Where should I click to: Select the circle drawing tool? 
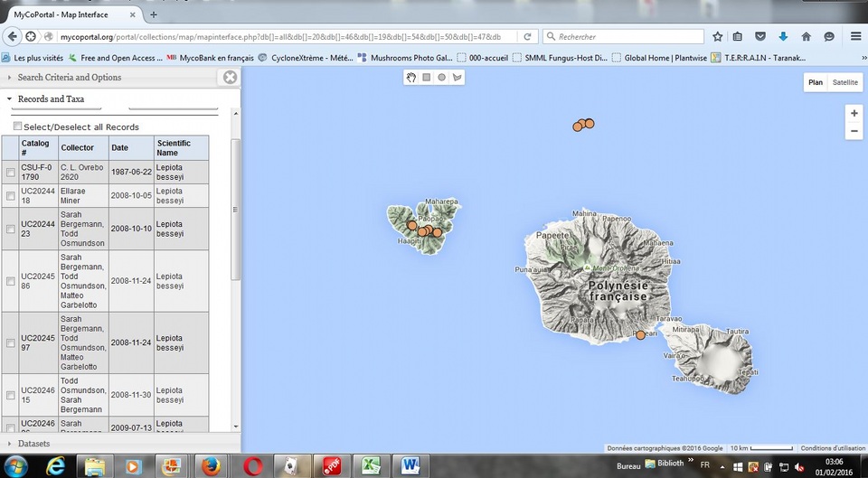[x=442, y=78]
